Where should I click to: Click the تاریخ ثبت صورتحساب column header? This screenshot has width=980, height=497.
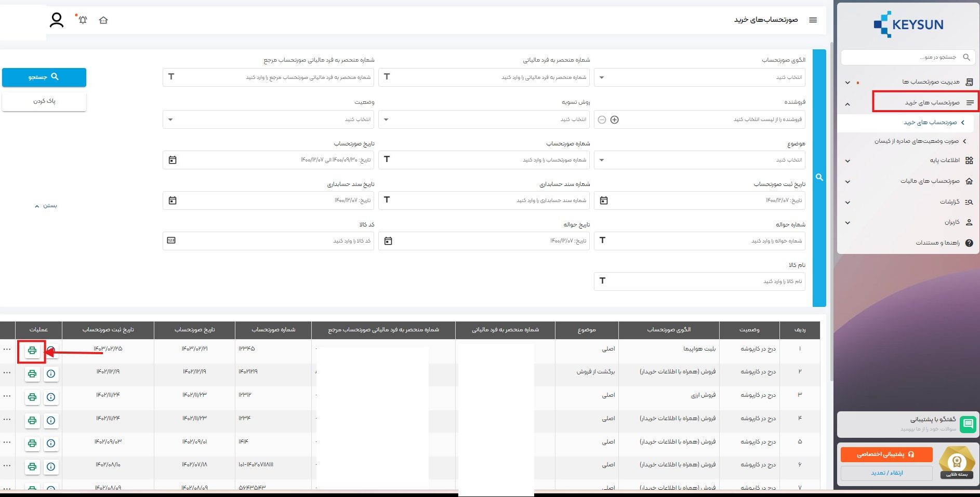[108, 330]
